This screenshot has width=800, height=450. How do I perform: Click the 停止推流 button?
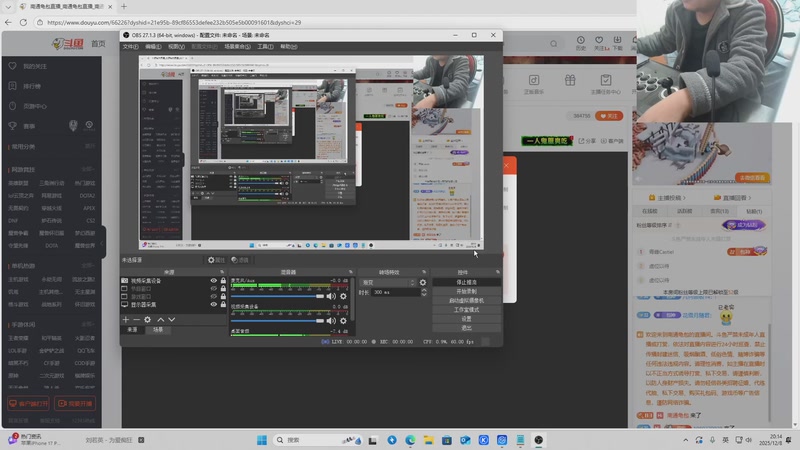466,282
